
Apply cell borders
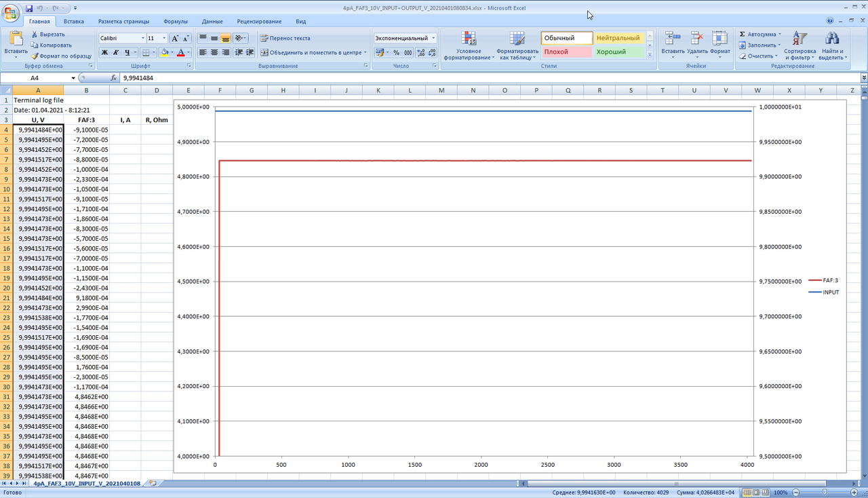tap(145, 52)
